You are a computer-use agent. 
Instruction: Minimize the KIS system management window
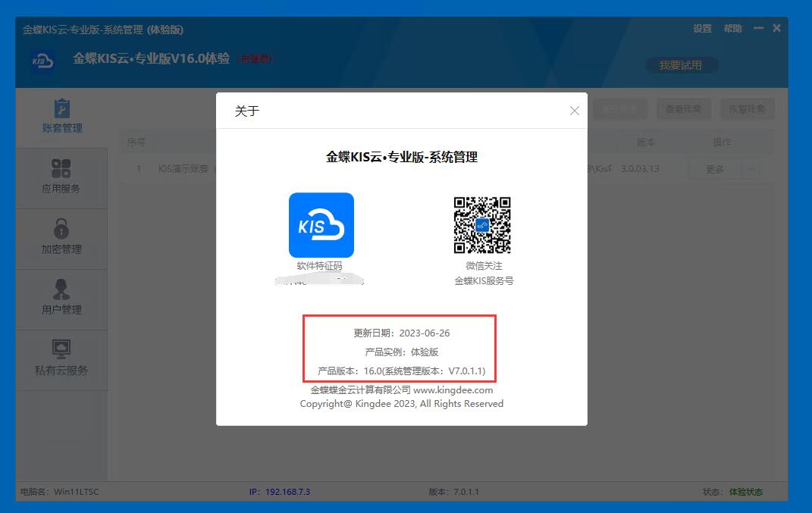pos(759,28)
